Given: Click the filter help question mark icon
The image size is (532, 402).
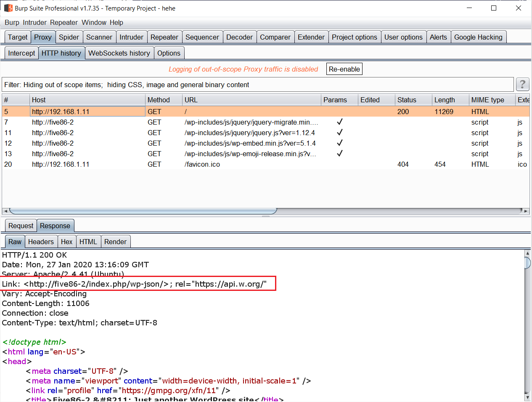Looking at the screenshot, I should point(522,85).
